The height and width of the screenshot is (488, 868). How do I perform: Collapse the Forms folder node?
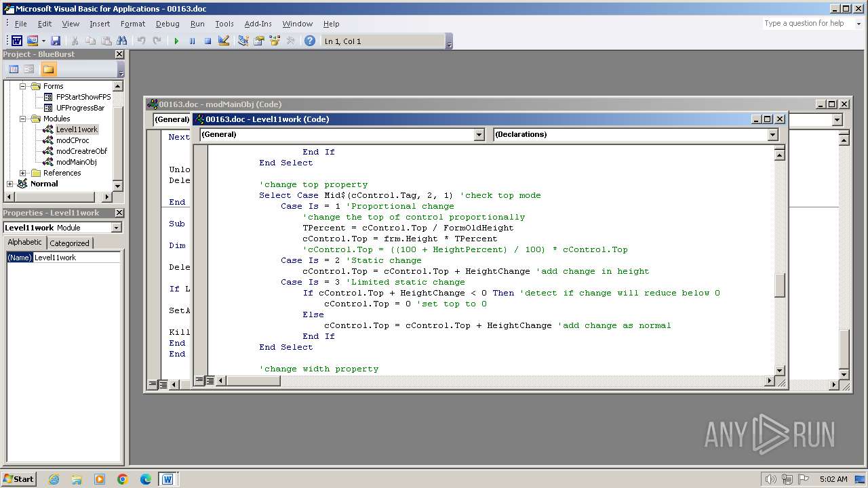click(x=22, y=86)
